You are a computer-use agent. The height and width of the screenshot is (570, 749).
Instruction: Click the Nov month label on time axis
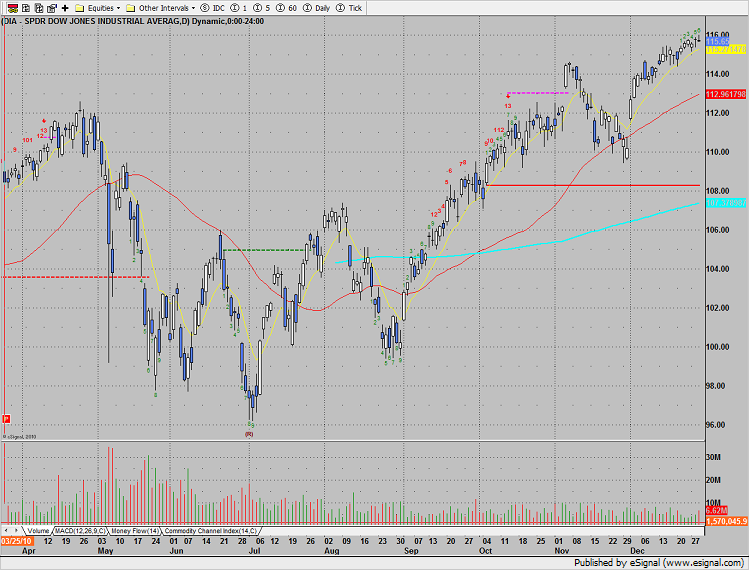click(x=562, y=550)
